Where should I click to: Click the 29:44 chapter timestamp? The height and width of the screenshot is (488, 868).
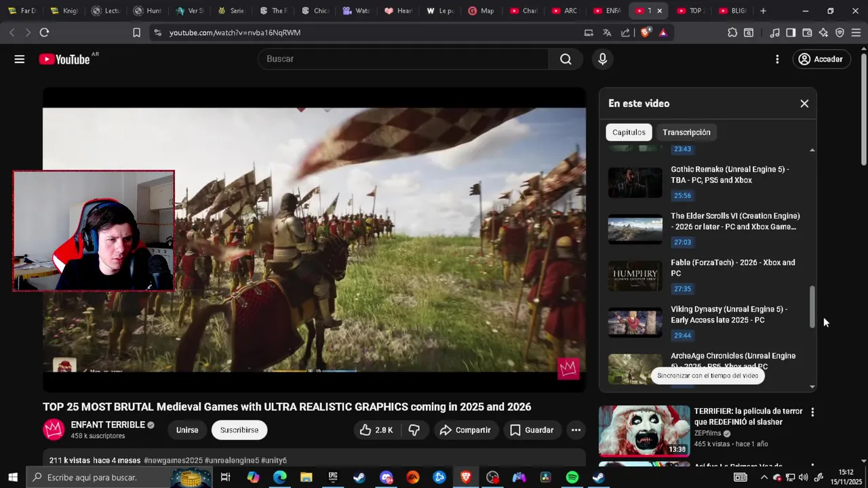coord(682,335)
